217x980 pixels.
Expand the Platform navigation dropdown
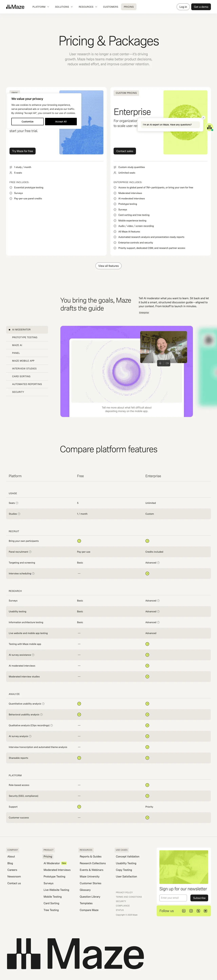(41, 7)
